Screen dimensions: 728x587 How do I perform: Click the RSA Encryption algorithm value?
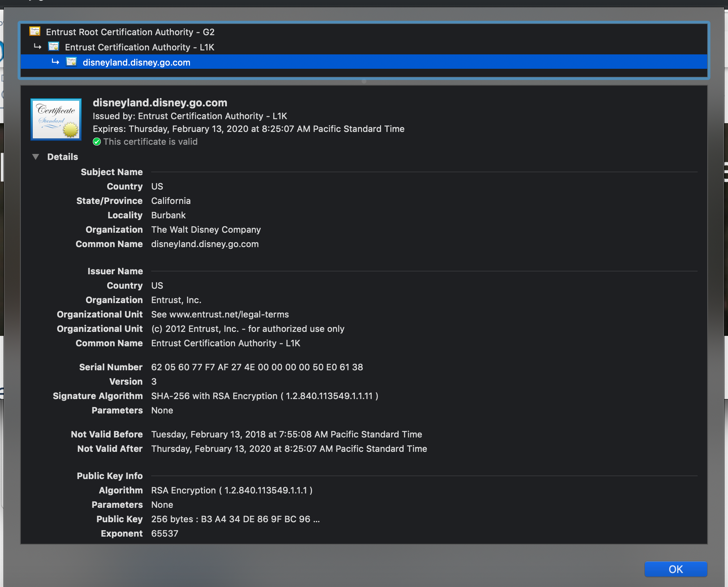[232, 490]
